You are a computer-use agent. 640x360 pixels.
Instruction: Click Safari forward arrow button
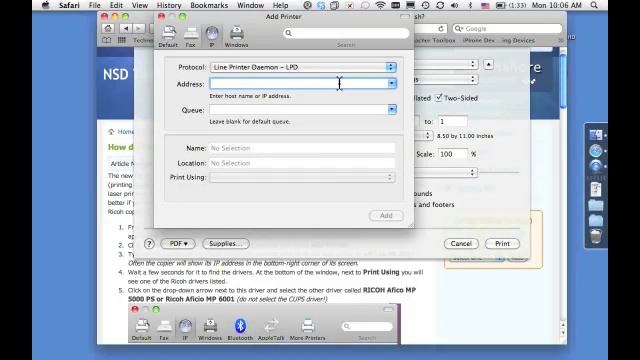point(138,28)
